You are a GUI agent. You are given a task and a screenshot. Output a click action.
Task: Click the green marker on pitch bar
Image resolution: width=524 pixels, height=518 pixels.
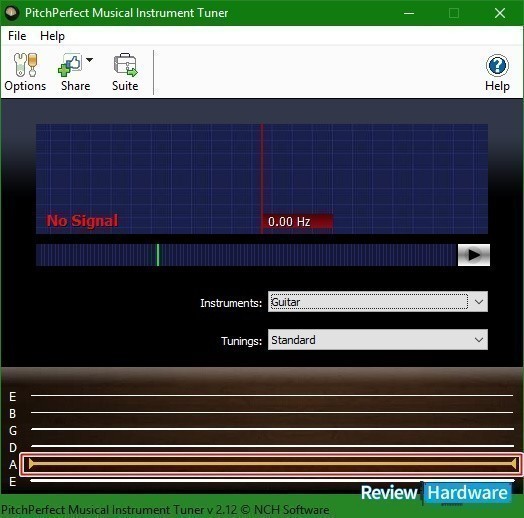click(x=158, y=255)
